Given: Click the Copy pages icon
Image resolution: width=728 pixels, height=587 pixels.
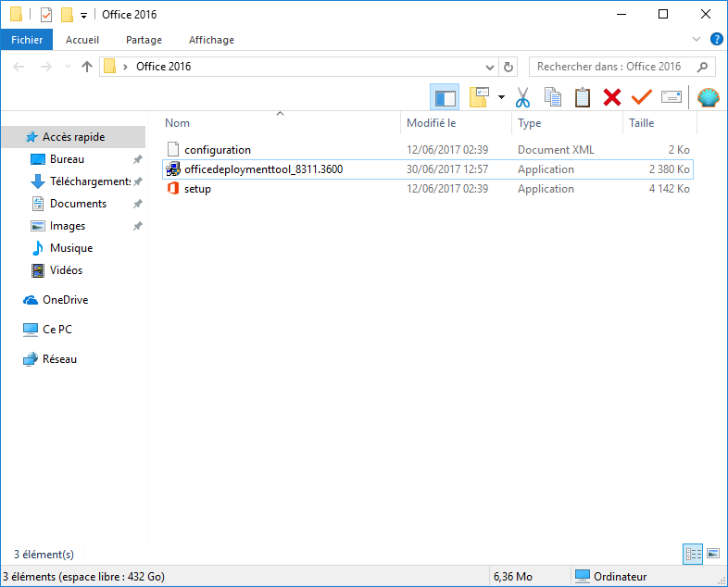Looking at the screenshot, I should coord(553,97).
